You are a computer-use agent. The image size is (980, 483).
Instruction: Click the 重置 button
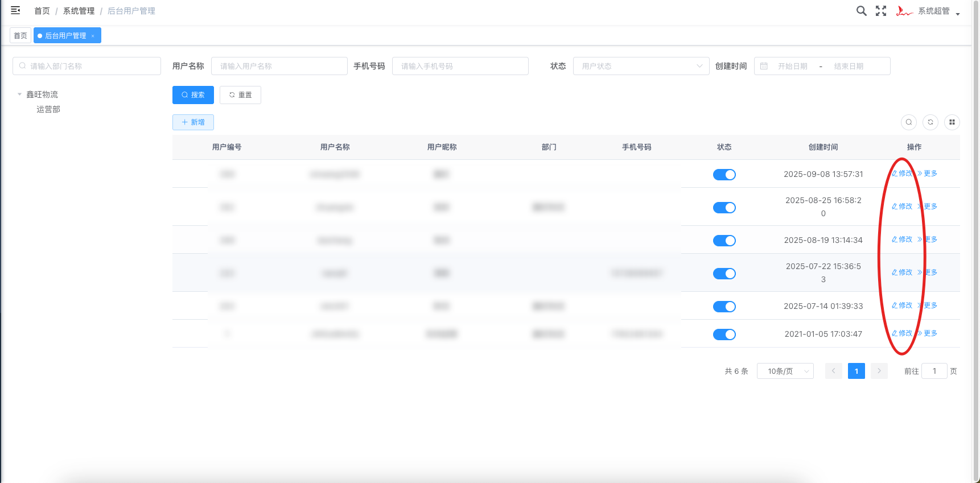(240, 95)
